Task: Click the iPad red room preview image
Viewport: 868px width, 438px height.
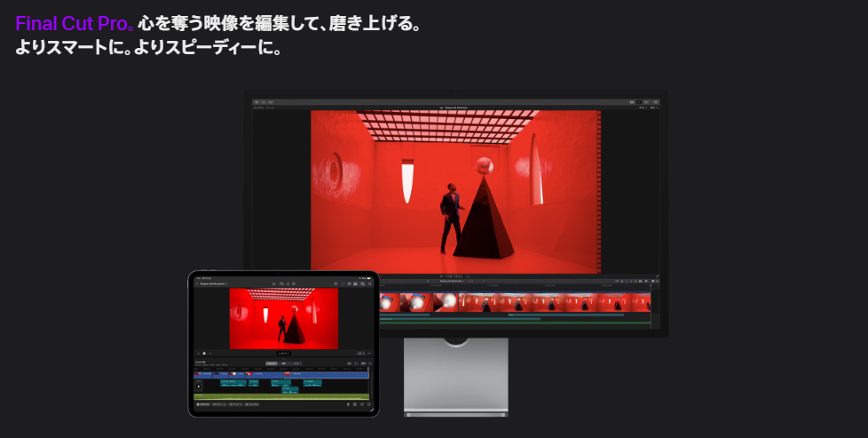Action: pyautogui.click(x=283, y=318)
